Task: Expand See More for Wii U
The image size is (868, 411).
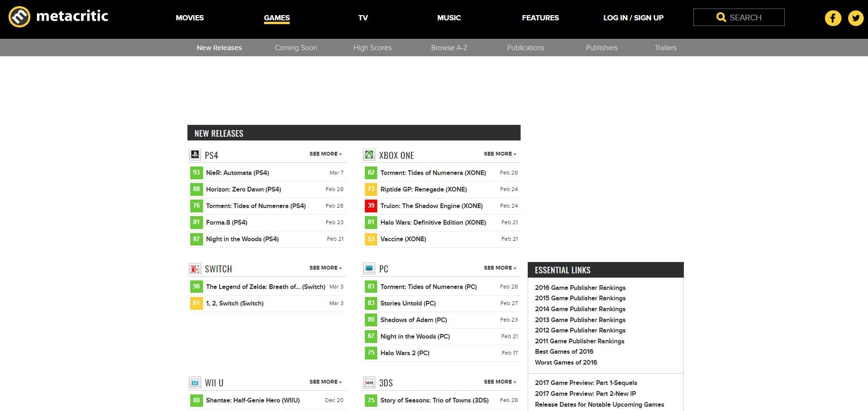Action: [326, 382]
